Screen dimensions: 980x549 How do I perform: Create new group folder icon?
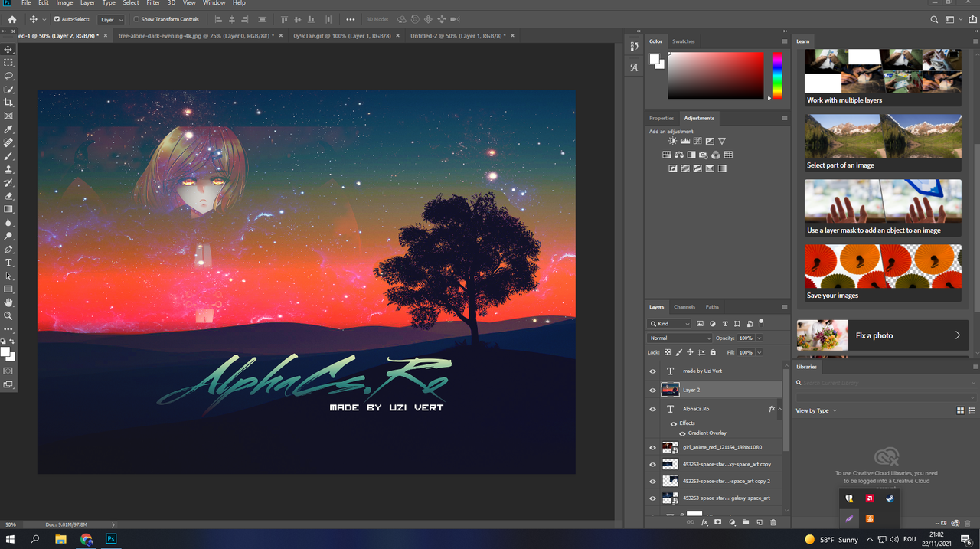746,522
